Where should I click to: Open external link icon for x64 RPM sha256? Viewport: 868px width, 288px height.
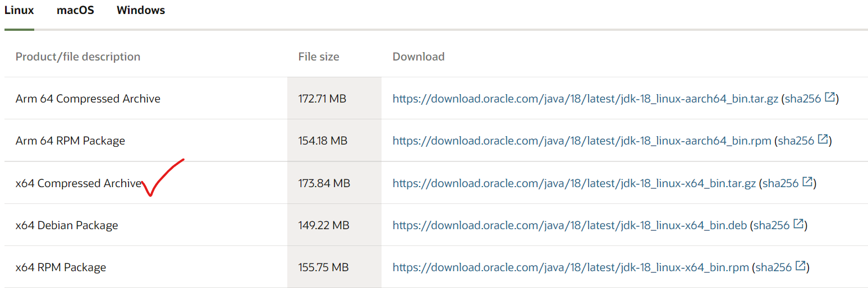coord(801,267)
